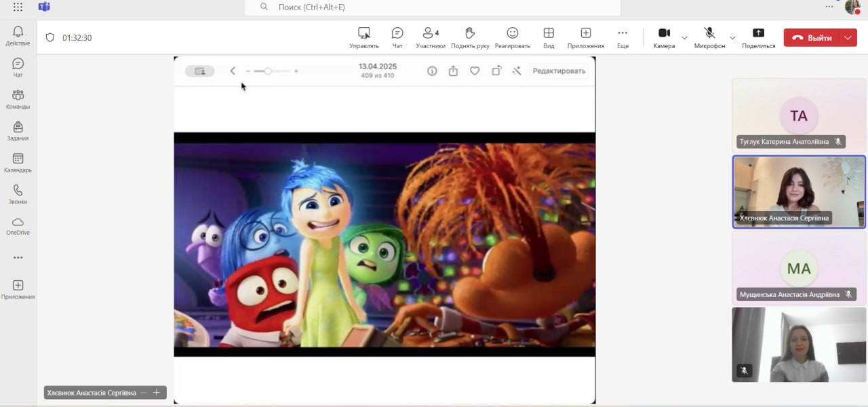
Task: Open Calendar in the left sidebar
Action: pyautogui.click(x=18, y=163)
